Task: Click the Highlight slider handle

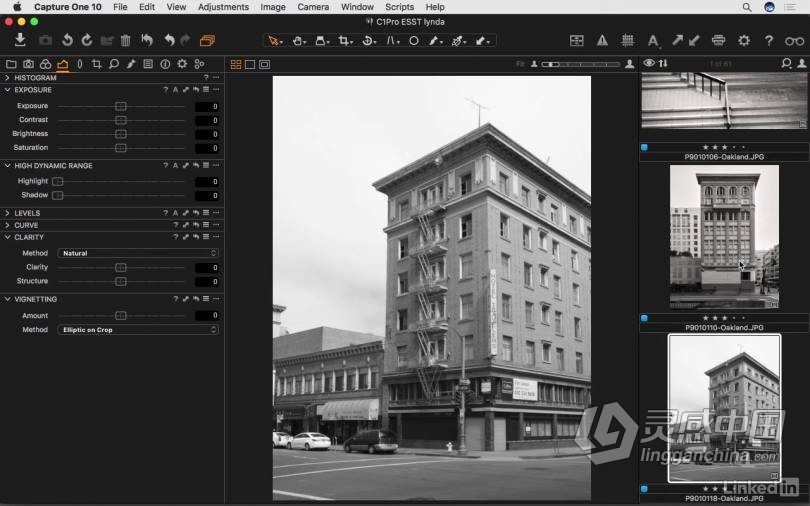Action: pos(58,181)
